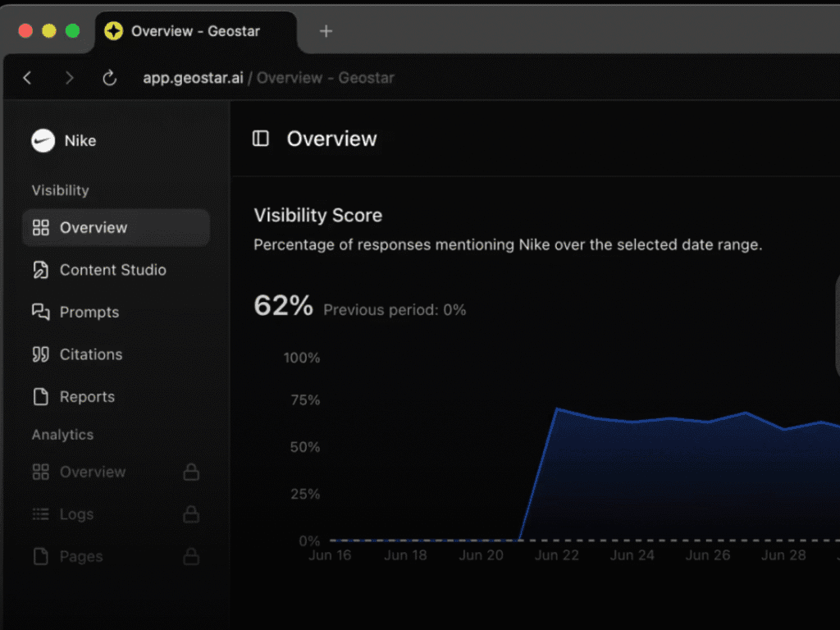
Task: Click the Citations quote icon
Action: tap(40, 354)
